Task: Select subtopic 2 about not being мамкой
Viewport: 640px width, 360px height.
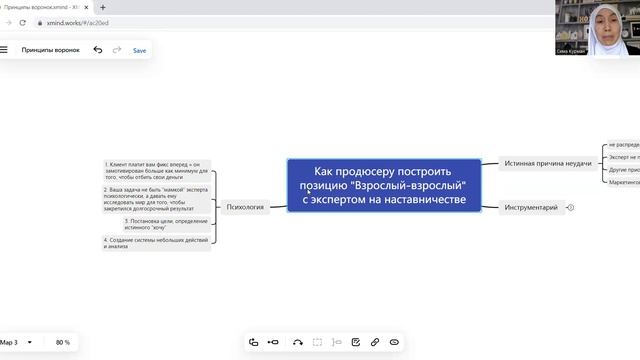Action: coord(156,199)
